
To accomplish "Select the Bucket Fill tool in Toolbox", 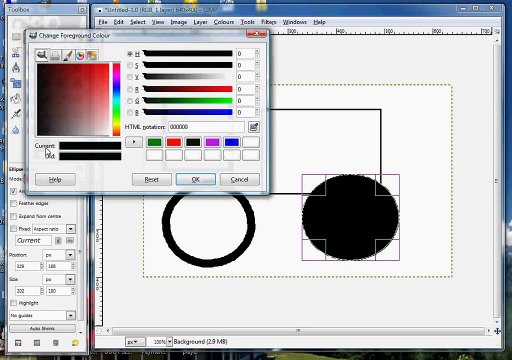I will (x=16, y=98).
